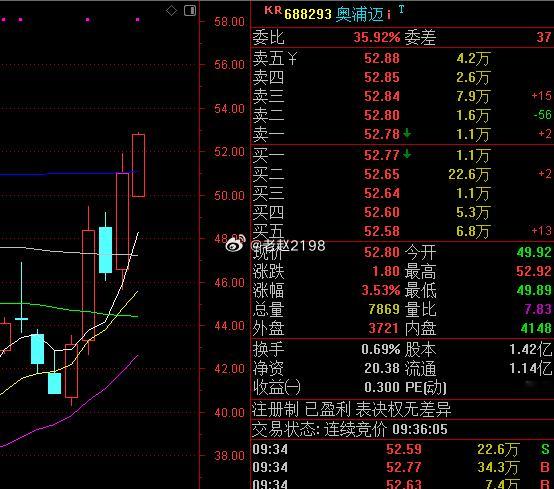Click 买一 price 52.77
This screenshot has width=554, height=489.
tap(382, 155)
